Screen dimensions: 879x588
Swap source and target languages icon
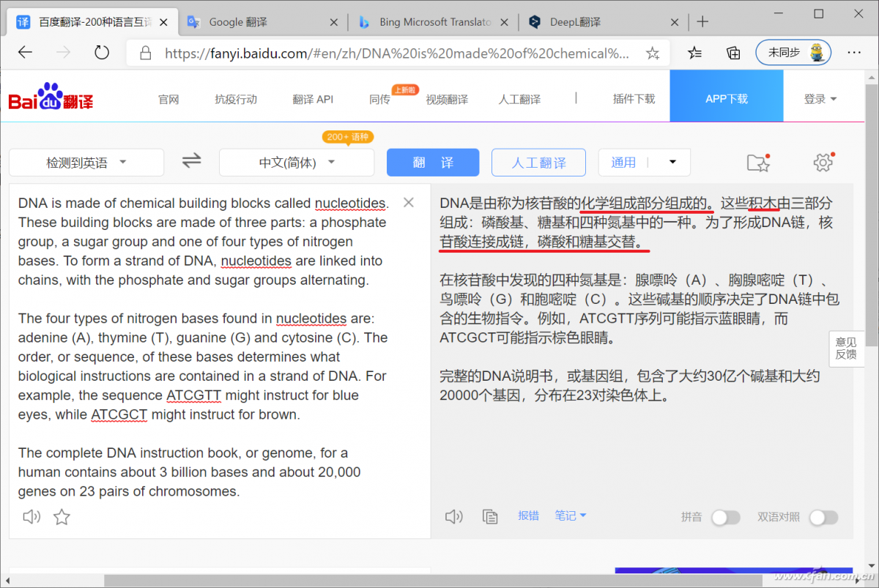click(191, 161)
